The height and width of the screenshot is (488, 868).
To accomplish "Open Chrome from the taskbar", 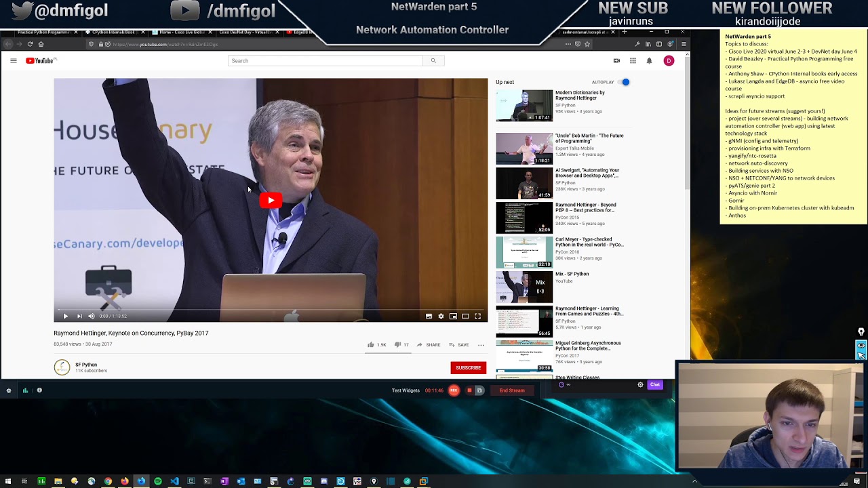I will coord(108,481).
